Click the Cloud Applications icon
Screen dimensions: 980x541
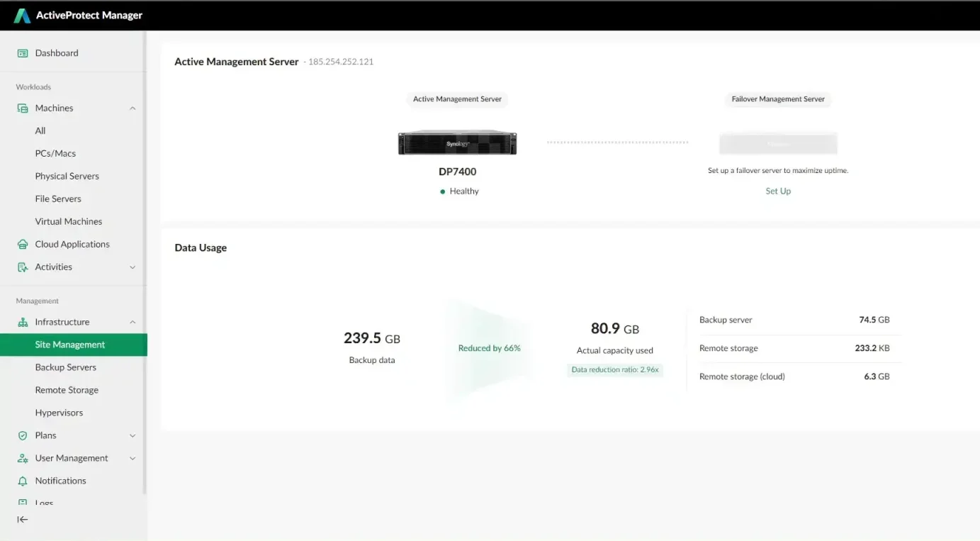coord(23,245)
